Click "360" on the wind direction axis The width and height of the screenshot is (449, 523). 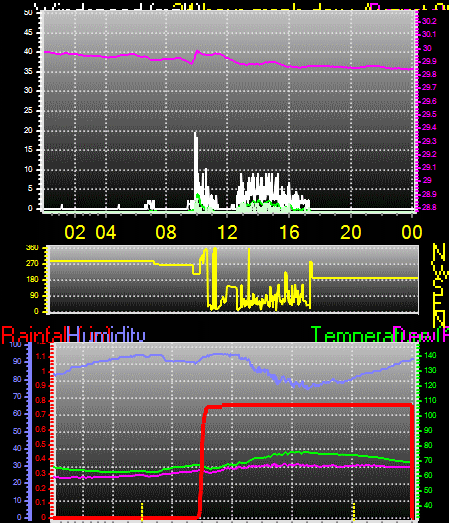[32, 247]
